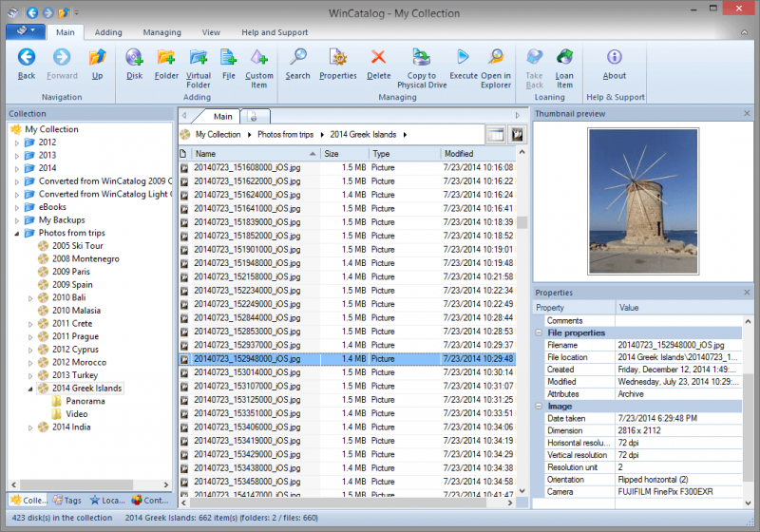Click the Forward navigation button
Screen dimensions: 760x532
pos(62,64)
